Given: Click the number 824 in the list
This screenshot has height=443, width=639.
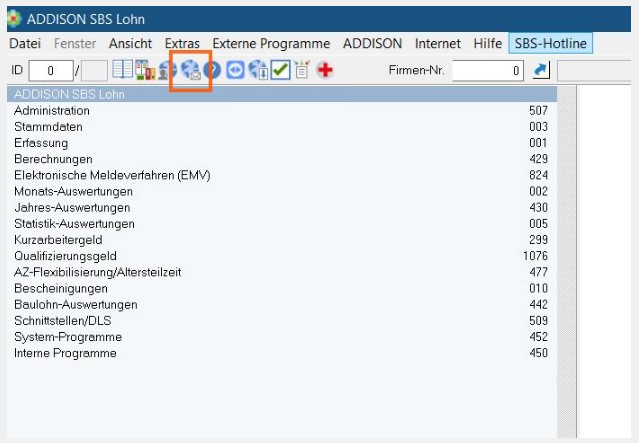Looking at the screenshot, I should point(538,175).
